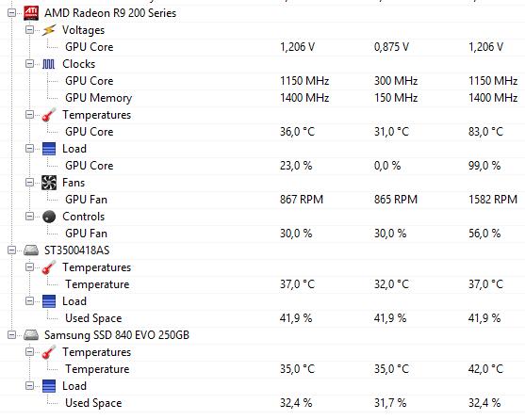This screenshot has height=420, width=525.
Task: Collapse the Clocks group
Action: (x=30, y=64)
